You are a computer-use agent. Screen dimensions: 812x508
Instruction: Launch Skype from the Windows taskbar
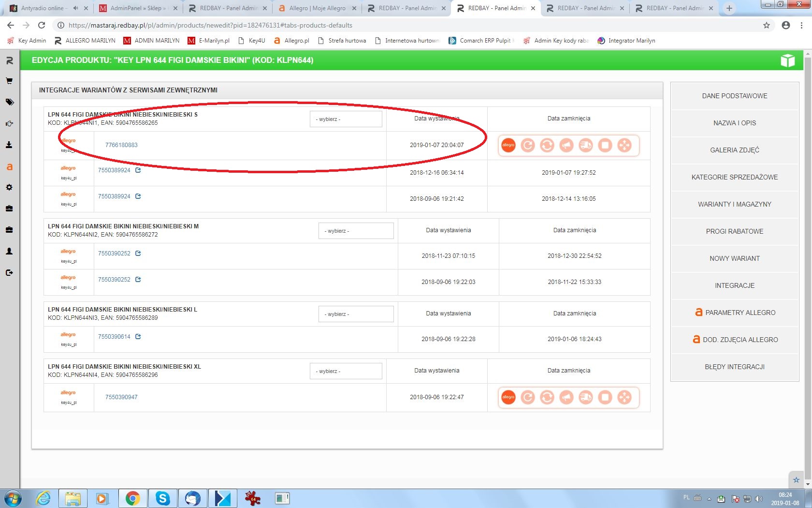163,498
